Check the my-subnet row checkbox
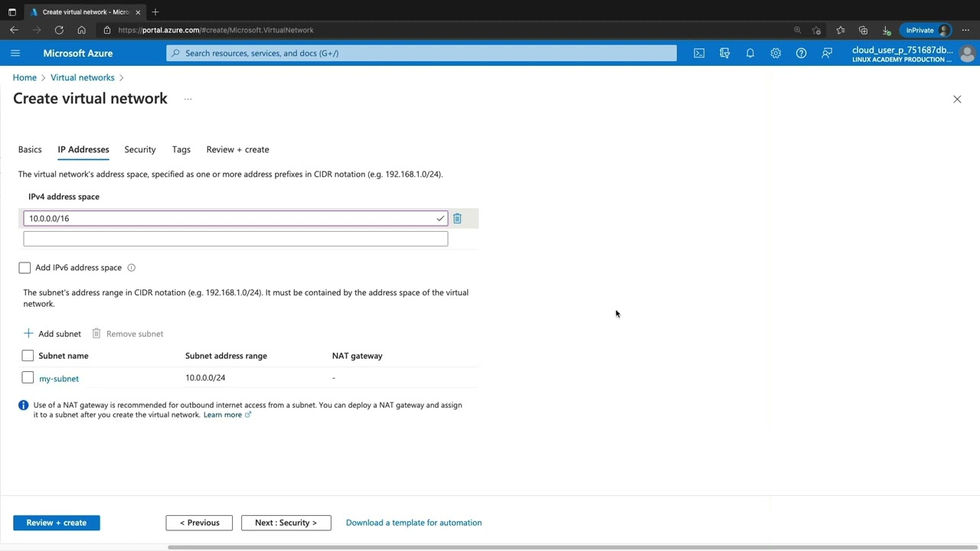The width and height of the screenshot is (980, 551). pos(28,377)
